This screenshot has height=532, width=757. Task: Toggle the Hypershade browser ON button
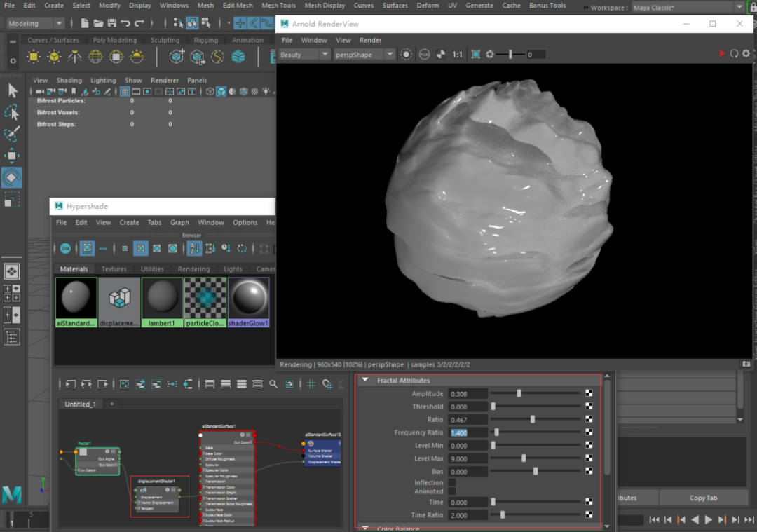65,248
